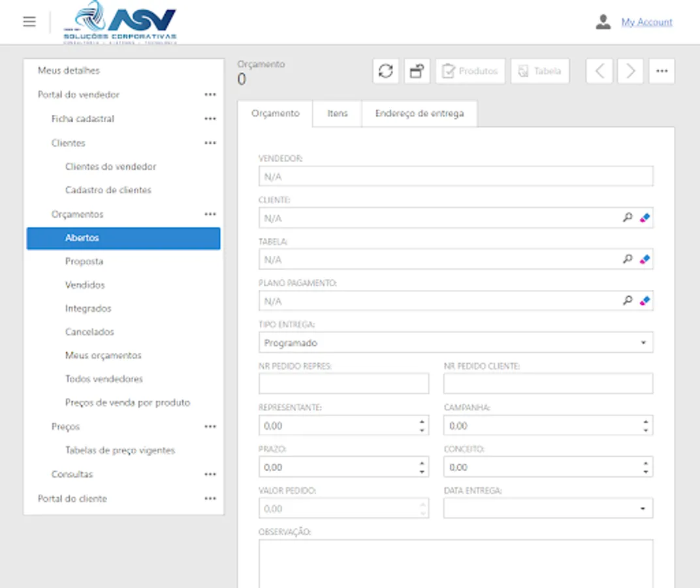Click the Observação text area

pyautogui.click(x=456, y=564)
